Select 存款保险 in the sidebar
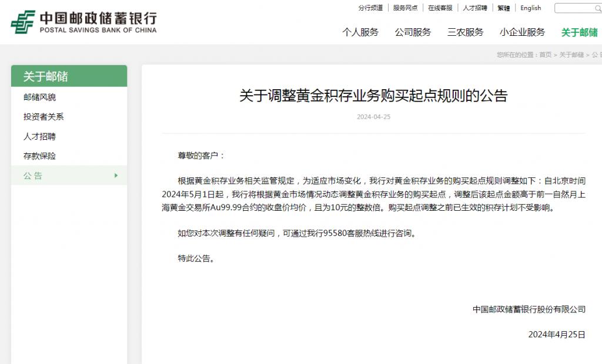The height and width of the screenshot is (364, 602). pyautogui.click(x=39, y=156)
